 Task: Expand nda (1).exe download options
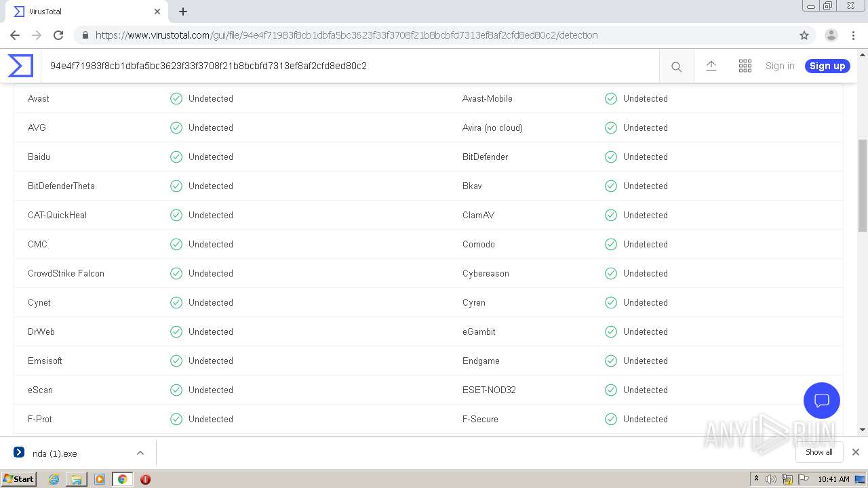click(140, 453)
